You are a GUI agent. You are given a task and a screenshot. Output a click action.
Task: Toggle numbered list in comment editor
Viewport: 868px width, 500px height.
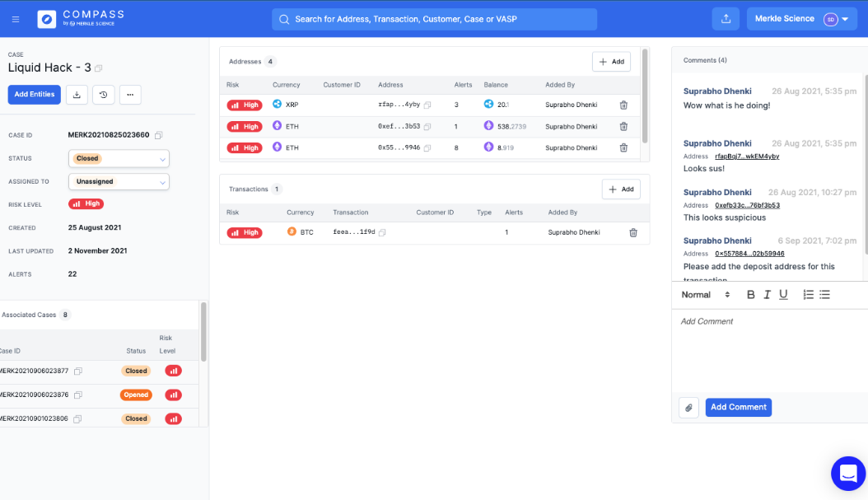click(808, 295)
